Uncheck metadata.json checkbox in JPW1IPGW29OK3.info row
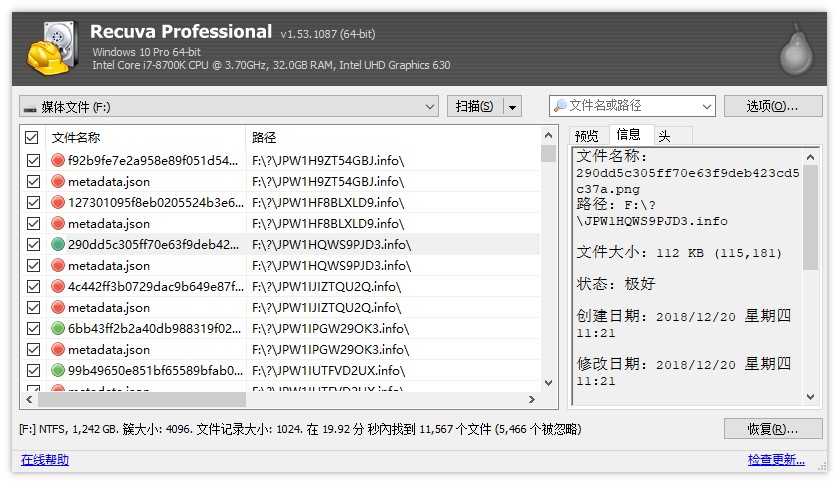The height and width of the screenshot is (484, 839). point(33,349)
